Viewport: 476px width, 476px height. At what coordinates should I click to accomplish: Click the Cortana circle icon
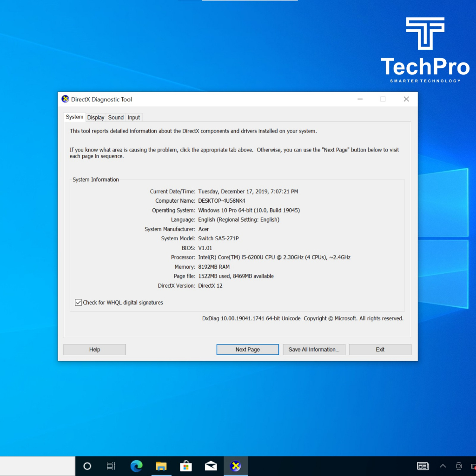pyautogui.click(x=87, y=466)
